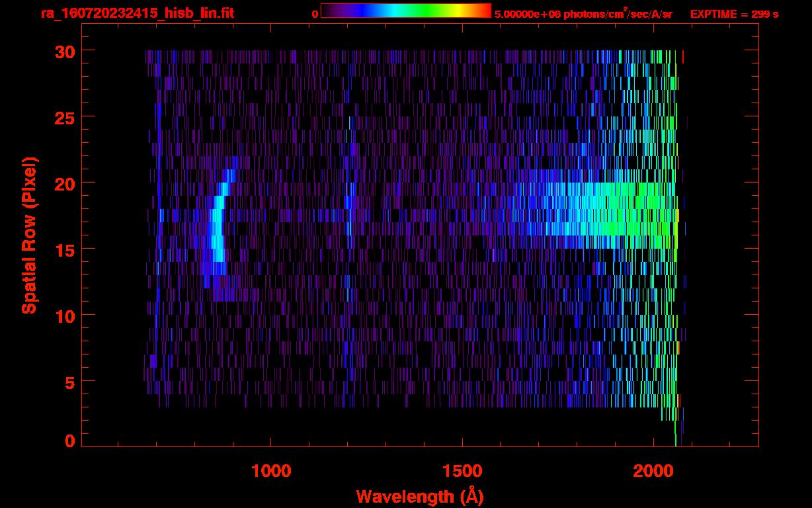Click the EXPTIME = 299 s label

click(734, 14)
